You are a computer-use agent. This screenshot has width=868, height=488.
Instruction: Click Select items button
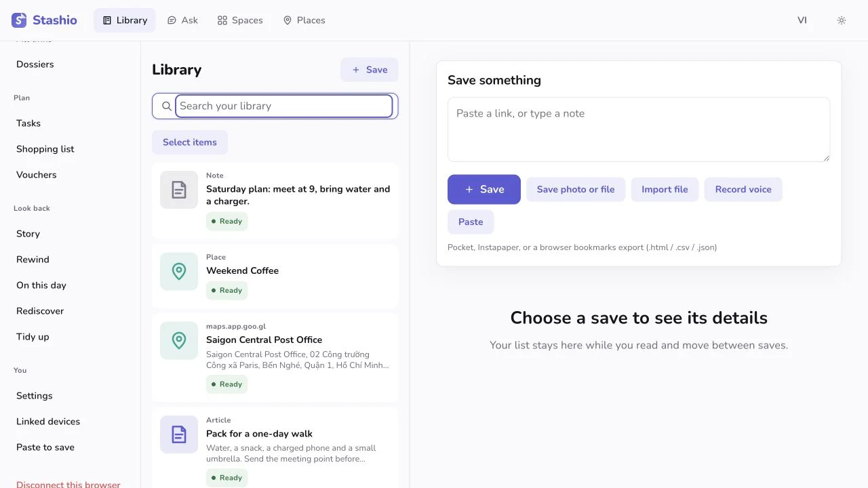190,142
